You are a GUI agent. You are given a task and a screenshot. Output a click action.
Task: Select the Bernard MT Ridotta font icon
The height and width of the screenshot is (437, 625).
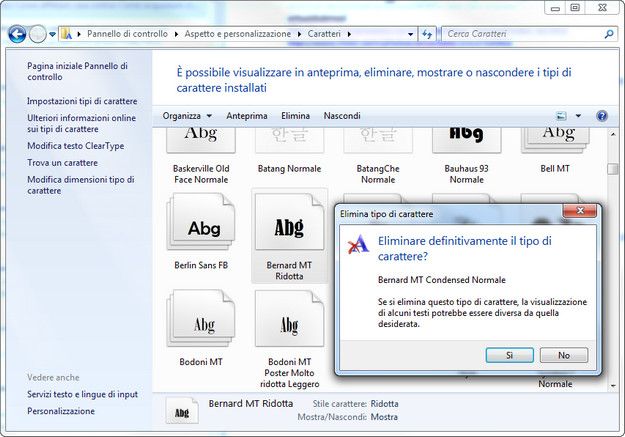[x=289, y=222]
